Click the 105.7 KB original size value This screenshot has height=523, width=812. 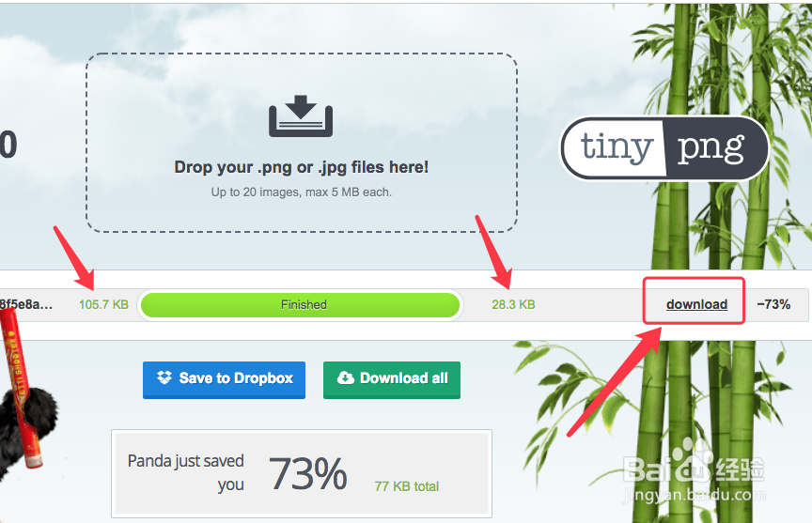click(x=103, y=305)
